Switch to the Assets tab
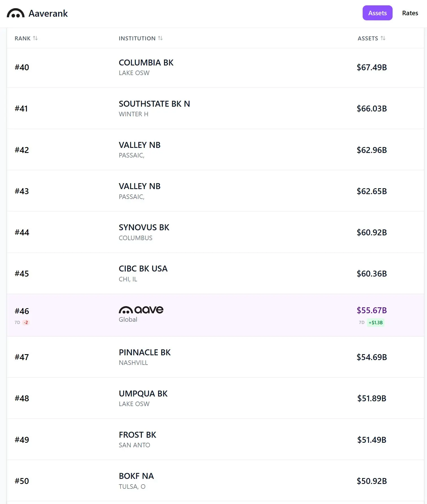The image size is (427, 504). [x=377, y=13]
